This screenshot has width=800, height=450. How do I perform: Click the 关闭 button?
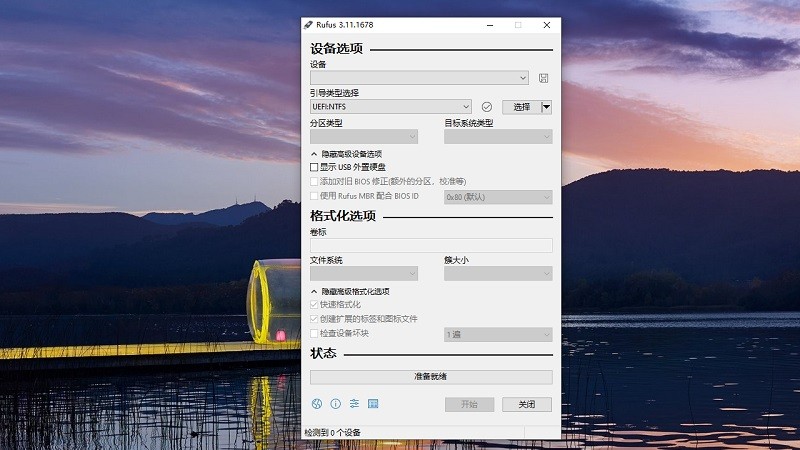526,404
